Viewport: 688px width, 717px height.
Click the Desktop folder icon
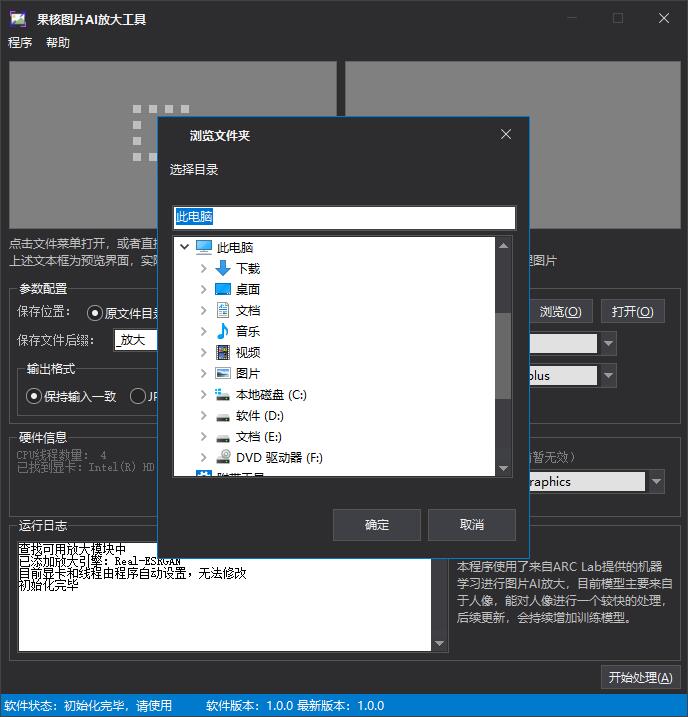(x=223, y=289)
